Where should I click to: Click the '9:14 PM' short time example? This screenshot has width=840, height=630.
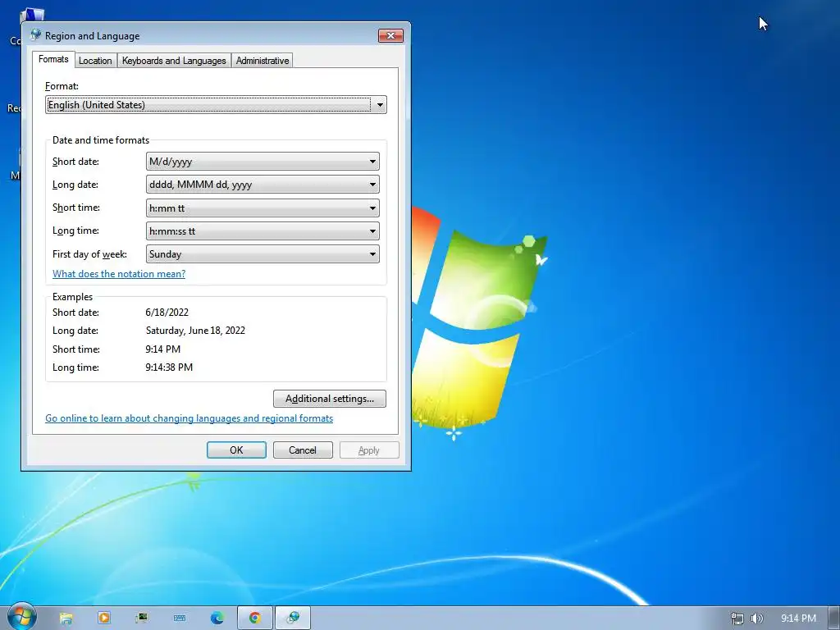pyautogui.click(x=163, y=349)
